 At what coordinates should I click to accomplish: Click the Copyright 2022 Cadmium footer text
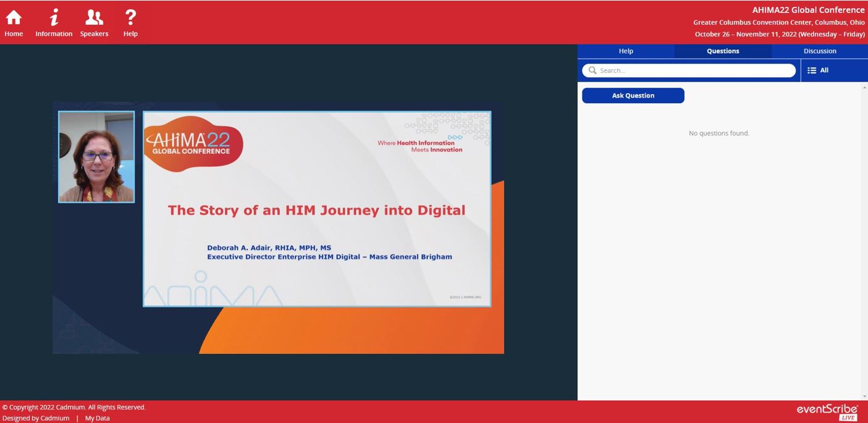click(x=74, y=408)
